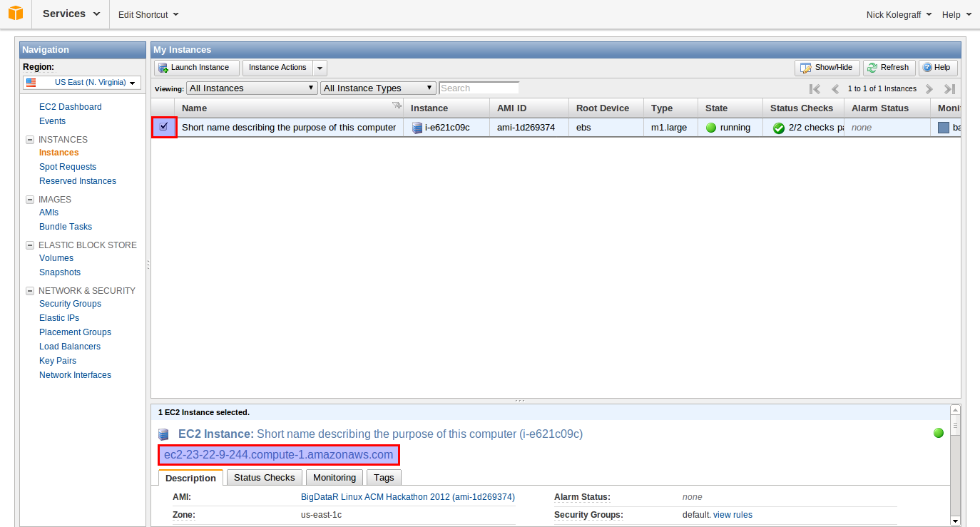
Task: Collapse the INSTANCES section
Action: [30, 140]
